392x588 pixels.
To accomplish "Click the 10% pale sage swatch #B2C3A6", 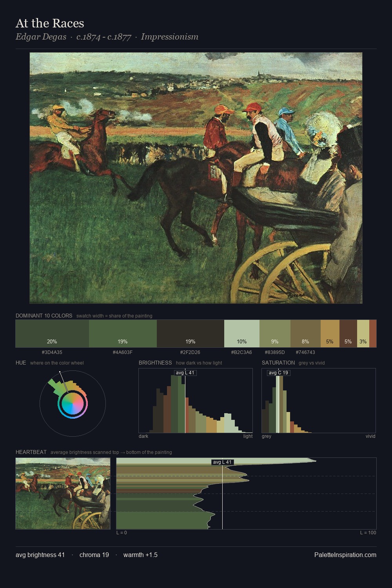I will click(x=242, y=334).
